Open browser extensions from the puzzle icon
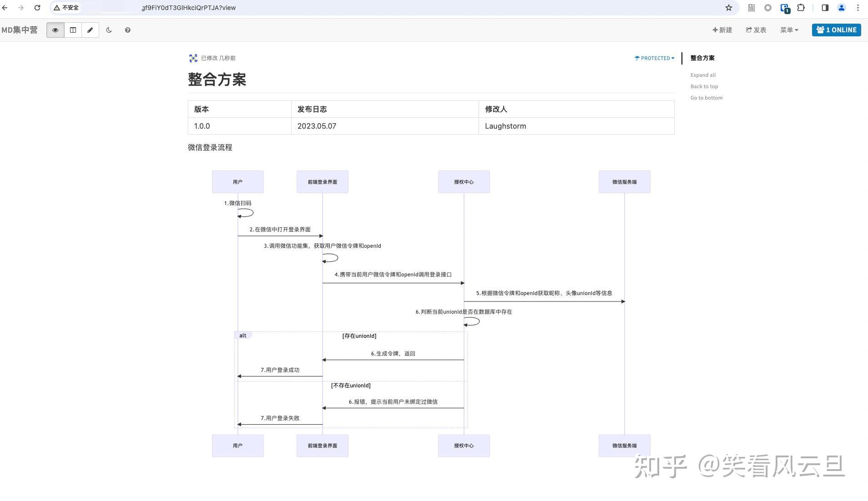 pyautogui.click(x=801, y=7)
